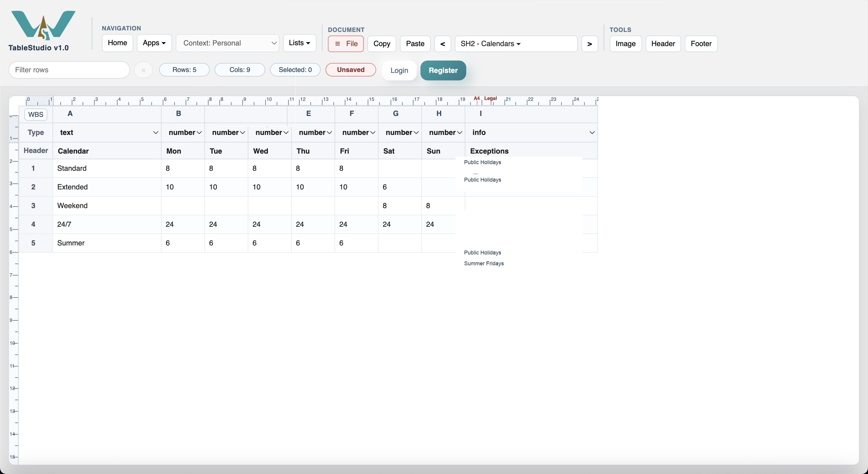Expand the Context: Personal selector
The image size is (868, 474).
click(x=228, y=43)
